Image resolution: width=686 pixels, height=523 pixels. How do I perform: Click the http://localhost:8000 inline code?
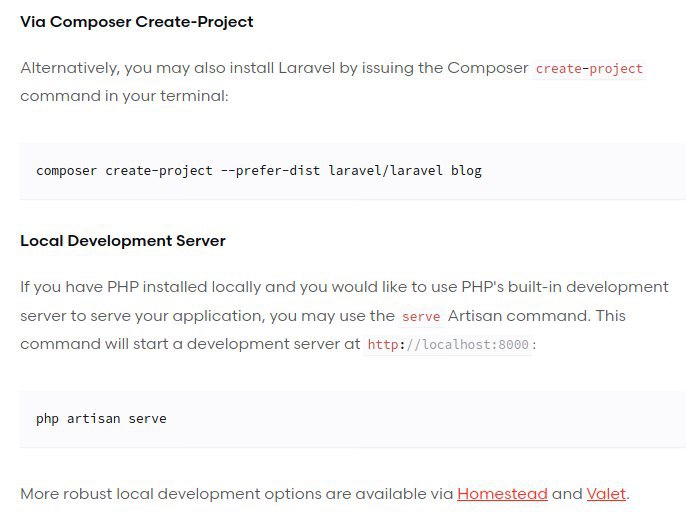448,345
